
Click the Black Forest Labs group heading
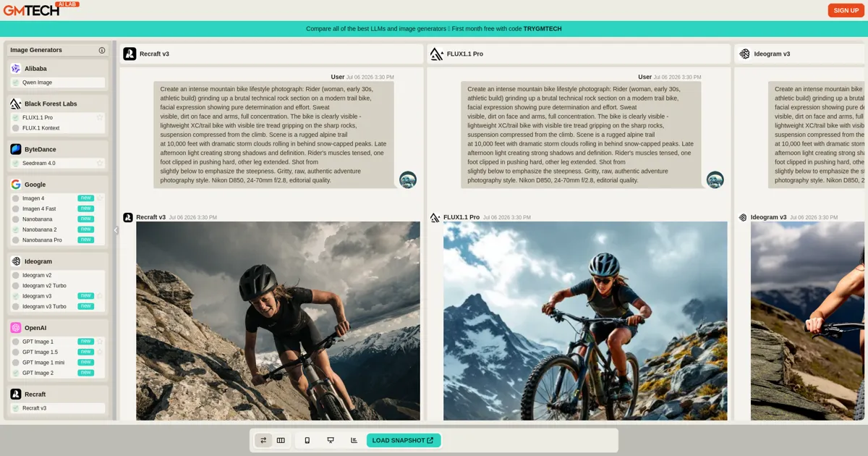point(51,104)
